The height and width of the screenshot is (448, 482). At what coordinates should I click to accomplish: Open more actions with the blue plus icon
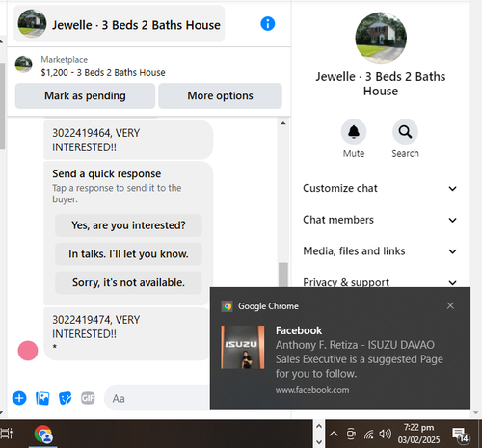(x=19, y=398)
